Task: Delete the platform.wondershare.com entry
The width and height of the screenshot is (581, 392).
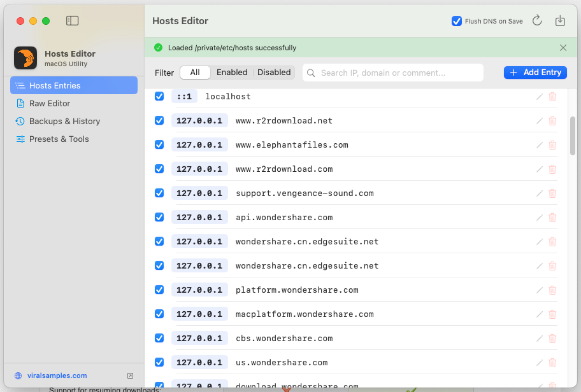Action: tap(552, 290)
